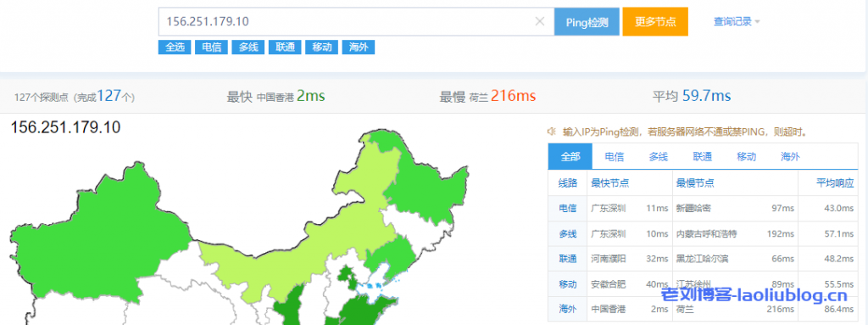Click the 最慢 216ms summary value
Image resolution: width=868 pixels, height=325 pixels.
[x=513, y=96]
